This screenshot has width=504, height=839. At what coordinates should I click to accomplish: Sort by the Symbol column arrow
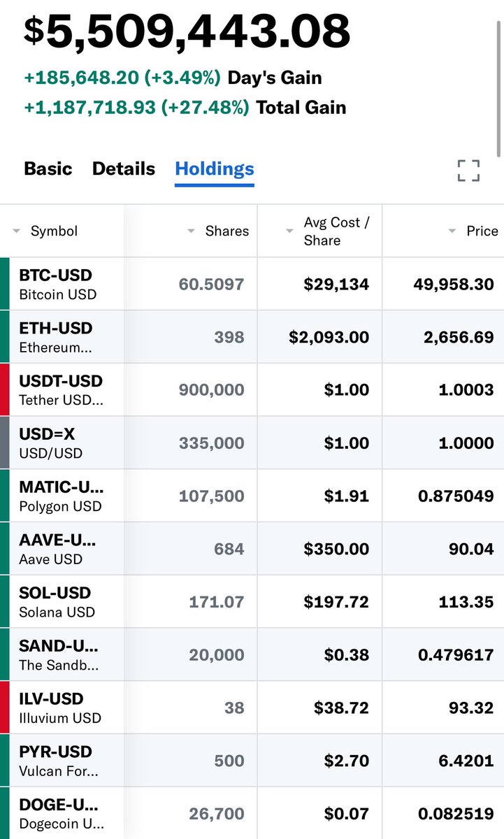pos(16,231)
